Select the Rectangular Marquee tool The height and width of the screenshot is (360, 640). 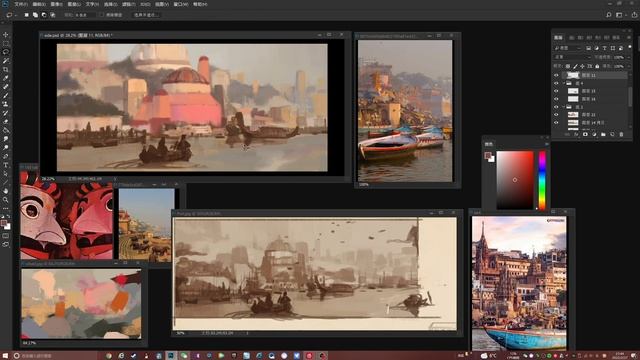(6, 43)
